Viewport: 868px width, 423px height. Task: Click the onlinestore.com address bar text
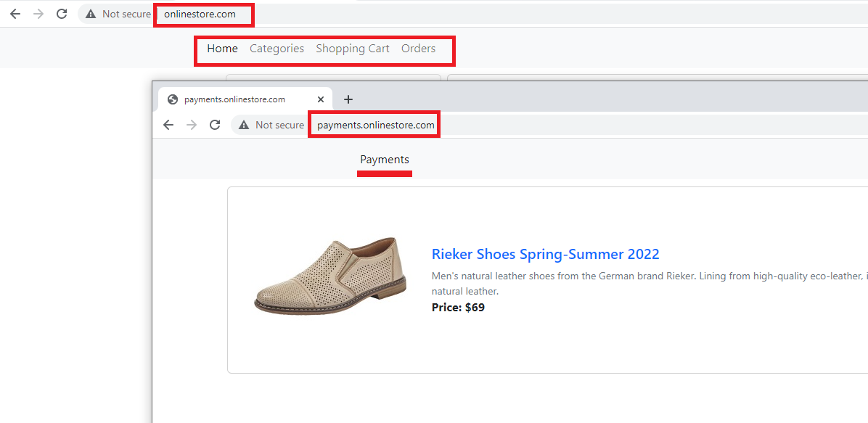(x=200, y=14)
